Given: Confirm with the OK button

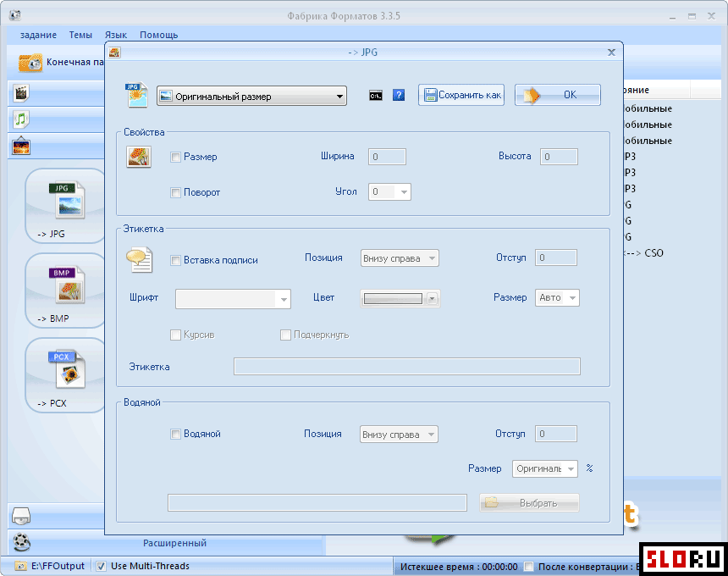Looking at the screenshot, I should 558,95.
